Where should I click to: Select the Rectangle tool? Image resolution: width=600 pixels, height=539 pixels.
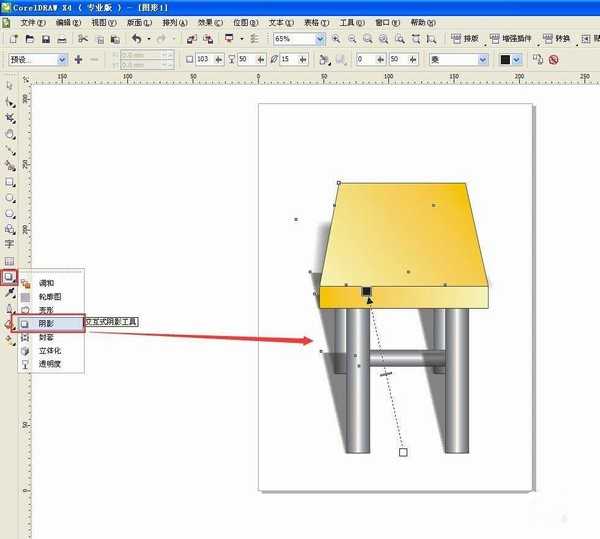tap(10, 182)
